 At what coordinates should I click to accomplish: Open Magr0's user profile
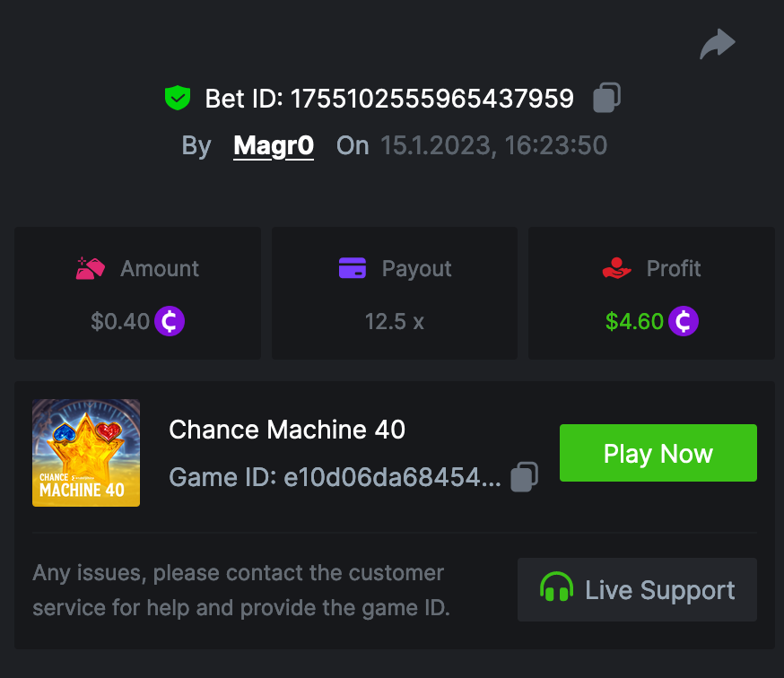click(274, 145)
